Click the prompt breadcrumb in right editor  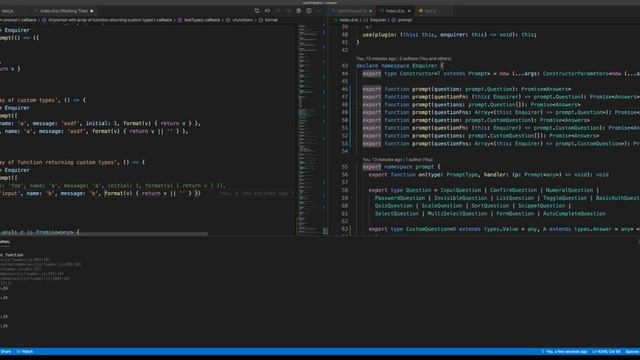tap(405, 20)
